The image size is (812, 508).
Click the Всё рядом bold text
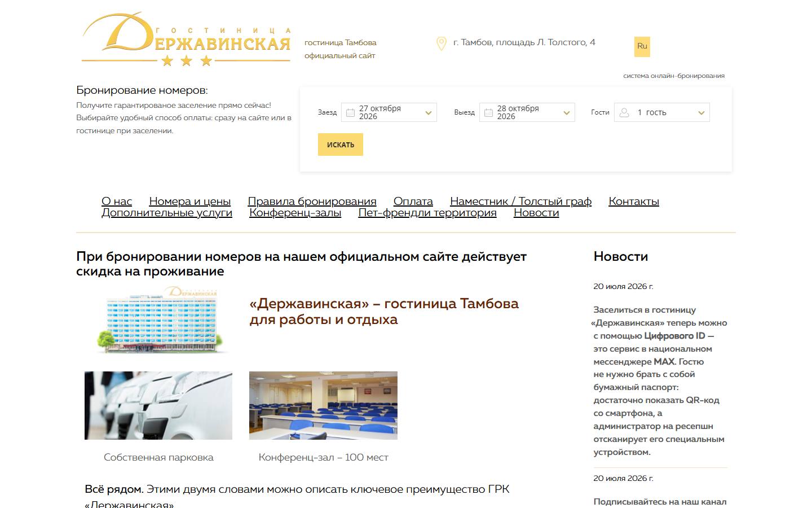pyautogui.click(x=114, y=489)
